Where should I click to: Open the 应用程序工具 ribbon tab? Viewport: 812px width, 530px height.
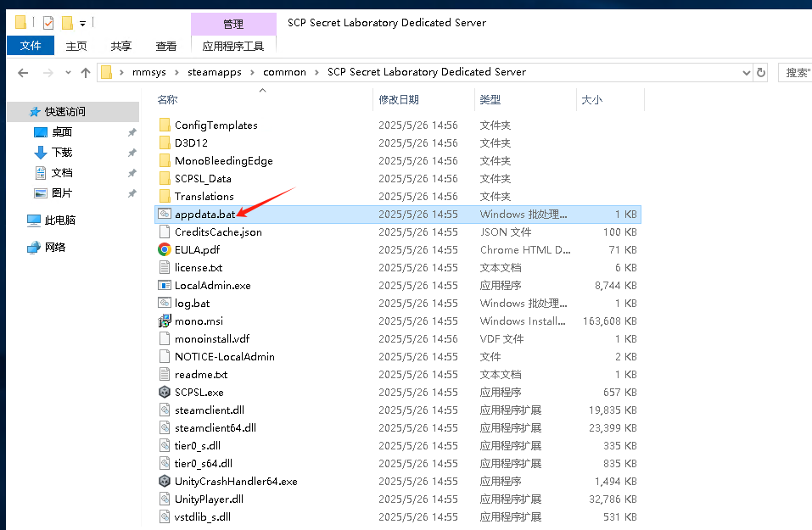(233, 46)
